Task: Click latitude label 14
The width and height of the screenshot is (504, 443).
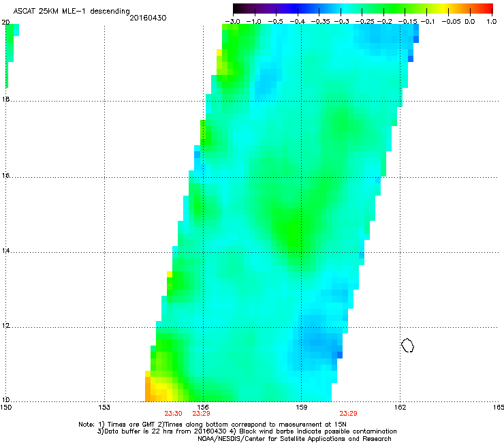Action: (x=5, y=251)
